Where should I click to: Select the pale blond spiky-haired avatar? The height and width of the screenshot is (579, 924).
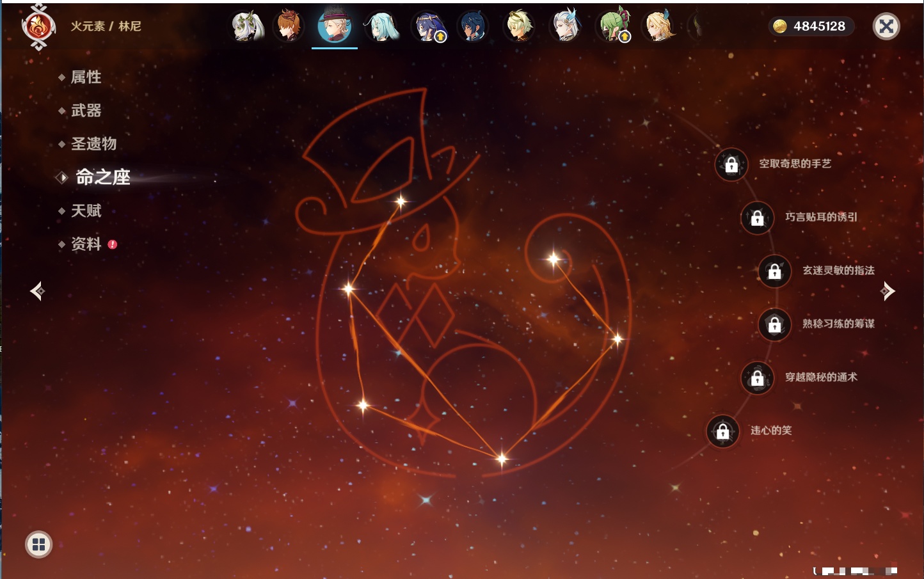point(519,26)
